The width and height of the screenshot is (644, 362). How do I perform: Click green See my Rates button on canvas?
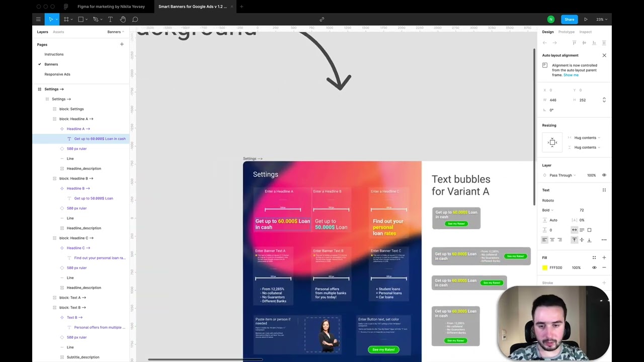coord(383,349)
